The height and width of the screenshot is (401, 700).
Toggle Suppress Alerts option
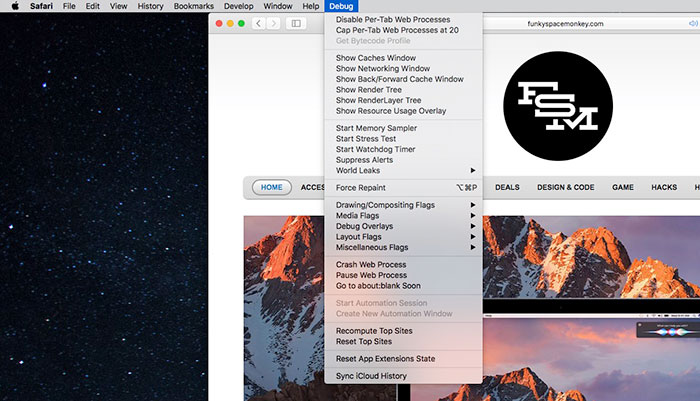(x=364, y=160)
